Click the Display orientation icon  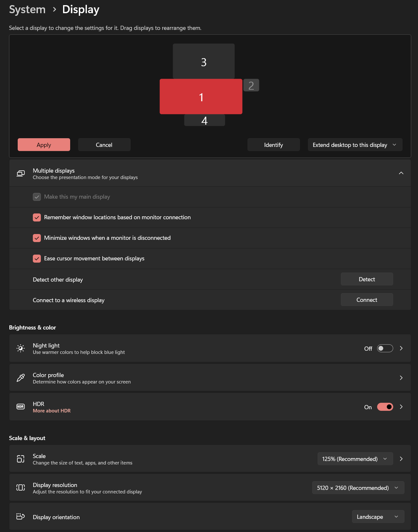tap(21, 517)
